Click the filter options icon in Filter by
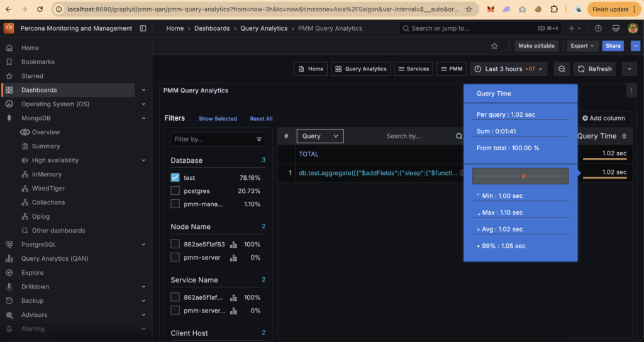This screenshot has width=644, height=342. (x=259, y=139)
